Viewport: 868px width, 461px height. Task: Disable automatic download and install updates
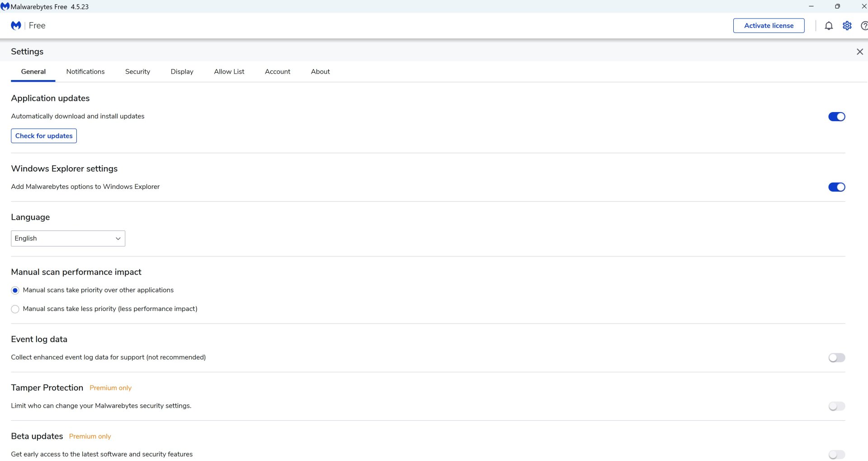click(836, 117)
